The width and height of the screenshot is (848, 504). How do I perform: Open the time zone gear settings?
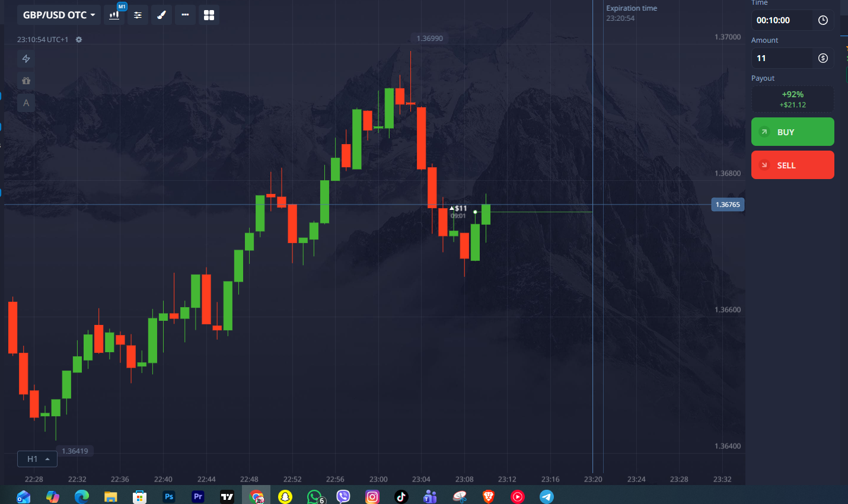coord(79,40)
